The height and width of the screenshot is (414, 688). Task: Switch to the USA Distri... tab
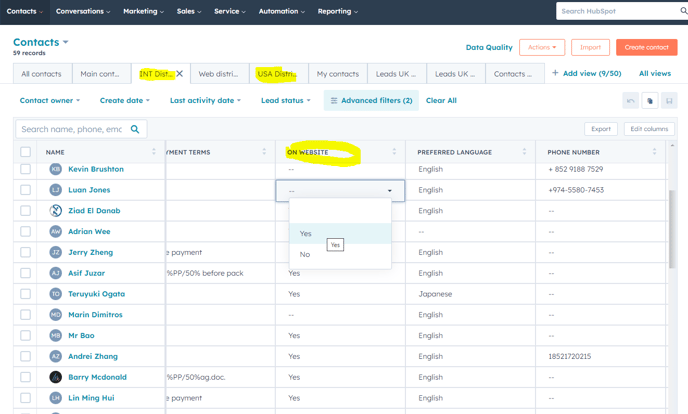click(x=277, y=74)
